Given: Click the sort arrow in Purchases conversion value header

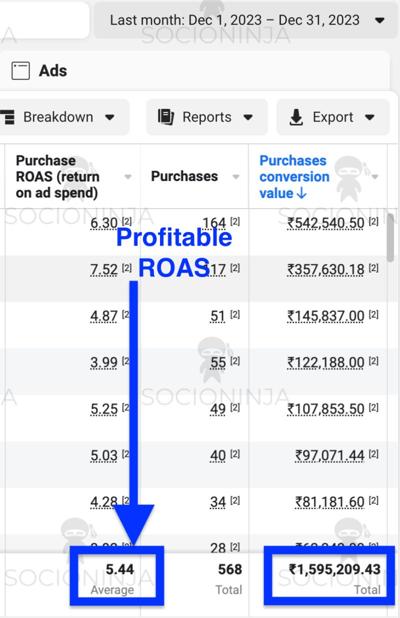Looking at the screenshot, I should 301,193.
